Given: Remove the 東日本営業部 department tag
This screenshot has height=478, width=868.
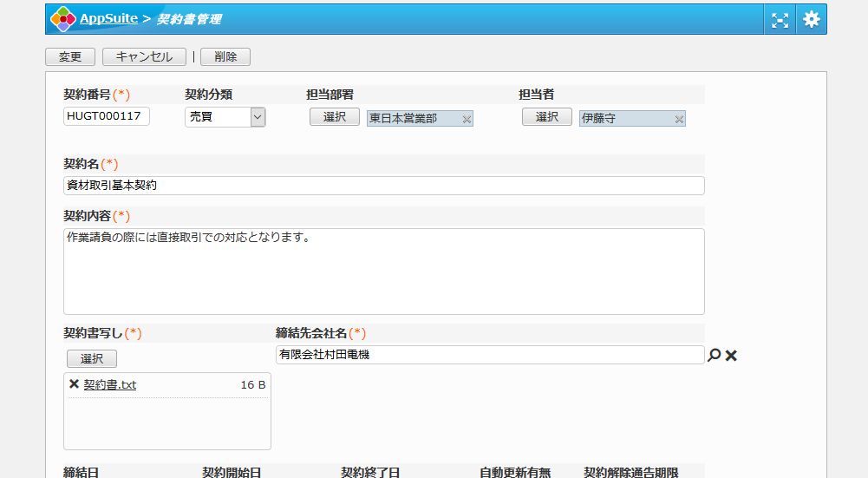Looking at the screenshot, I should [x=467, y=120].
